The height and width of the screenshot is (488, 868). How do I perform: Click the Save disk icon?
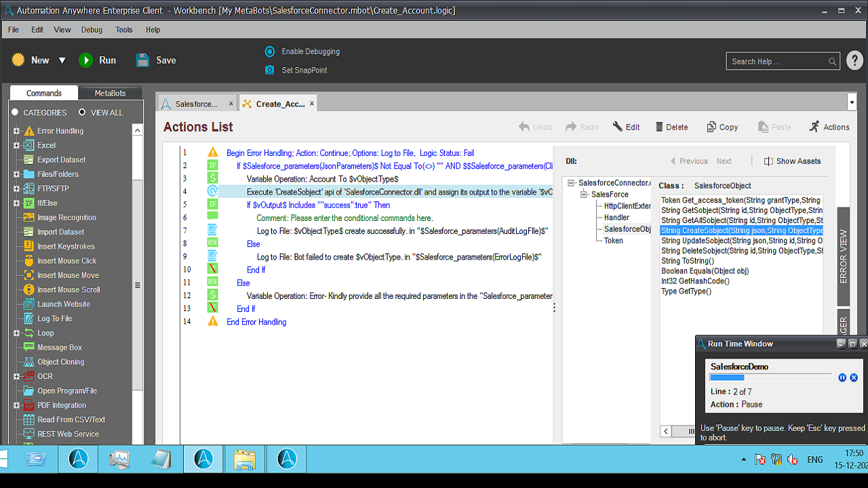[142, 60]
